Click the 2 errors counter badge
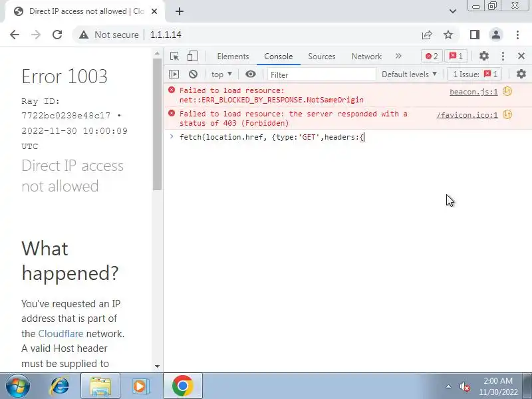Viewport: 532px width, 399px height. (432, 57)
